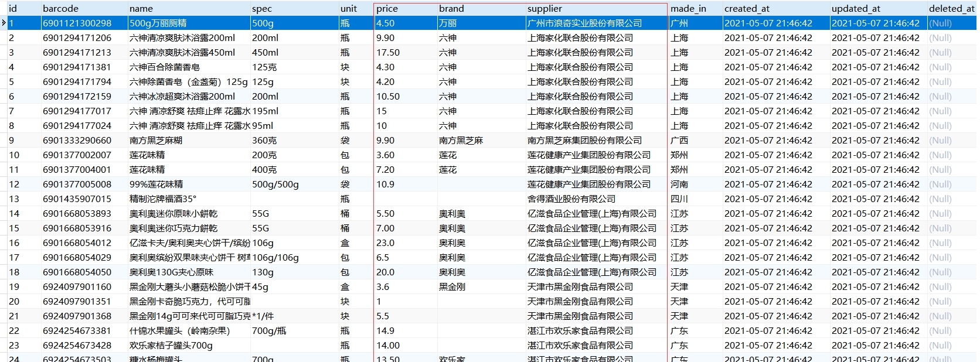Click spec cell 95ml
Viewport: 980px width, 362px height.
(294, 125)
